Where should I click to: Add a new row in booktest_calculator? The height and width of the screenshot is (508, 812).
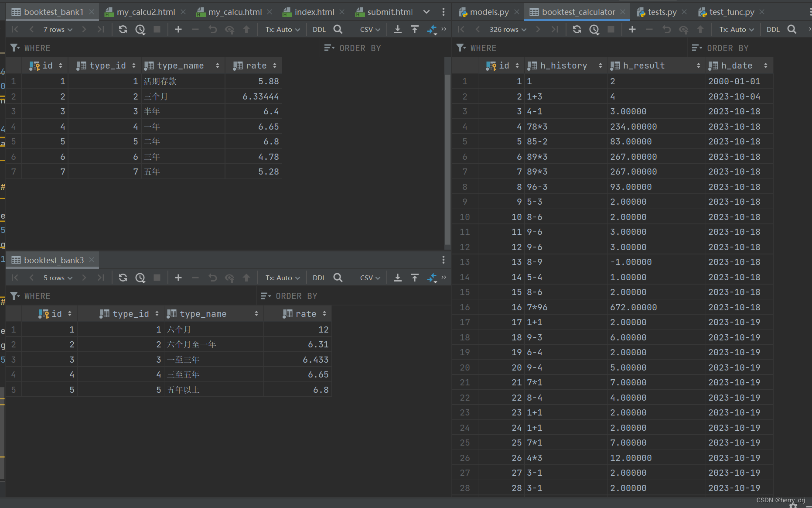[632, 29]
